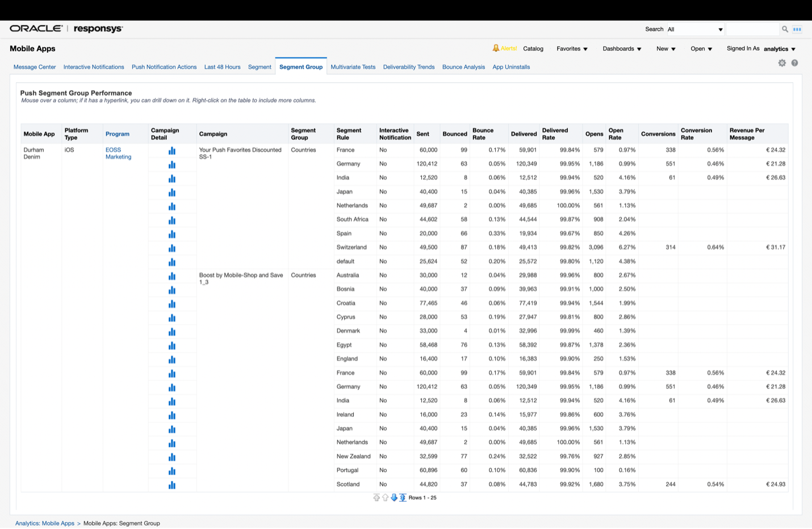Click the search magnifying glass icon

(x=785, y=29)
